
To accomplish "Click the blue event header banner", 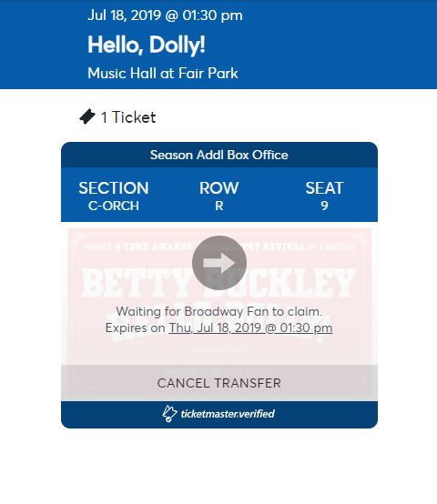I will coord(218,45).
